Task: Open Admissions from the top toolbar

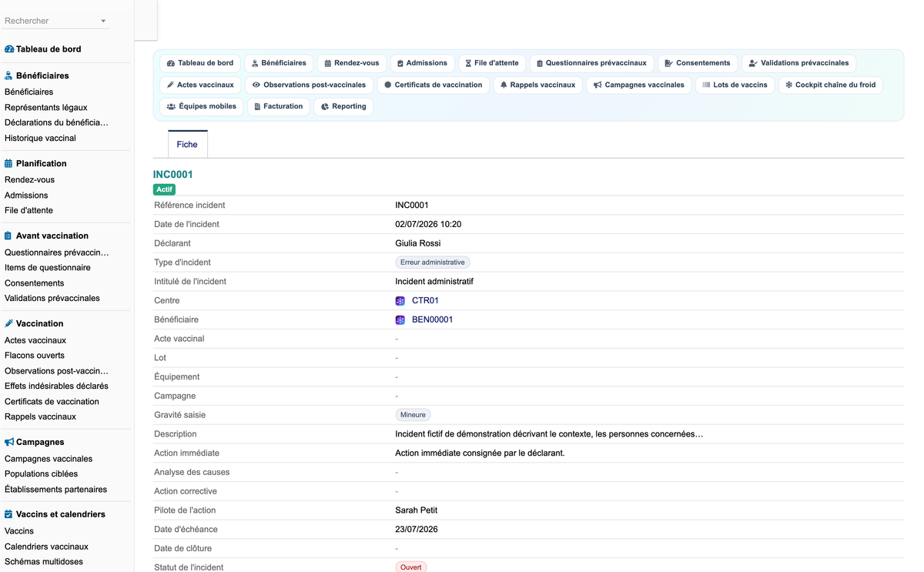Action: tap(422, 63)
